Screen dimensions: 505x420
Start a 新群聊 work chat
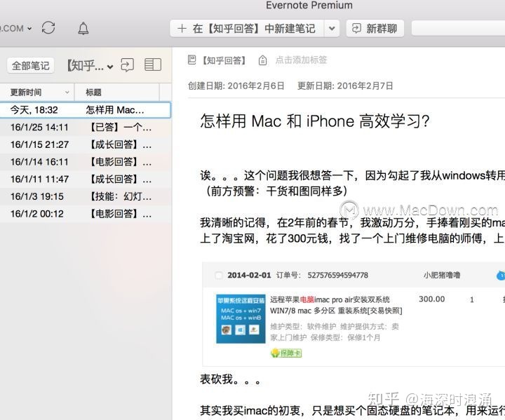pos(375,29)
